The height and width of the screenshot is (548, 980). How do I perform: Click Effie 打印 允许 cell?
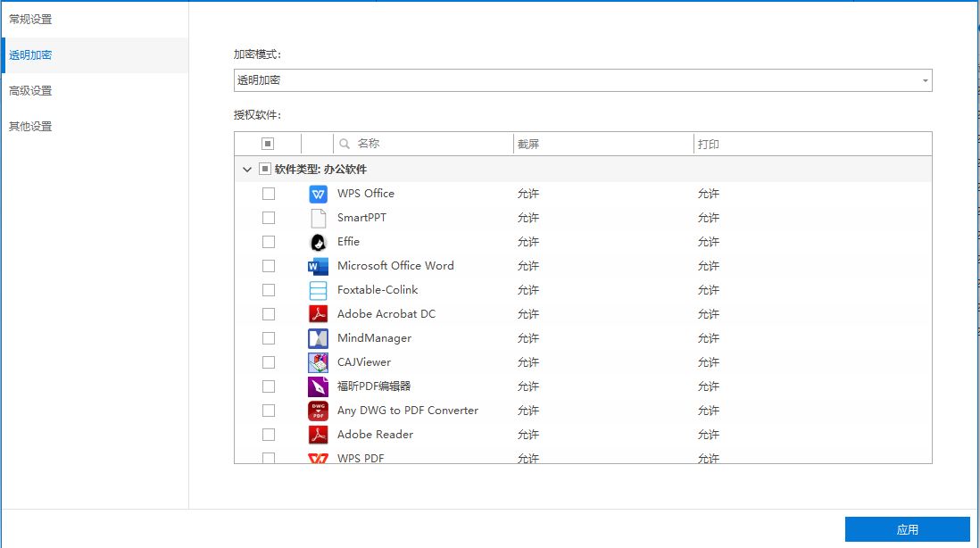pos(709,242)
